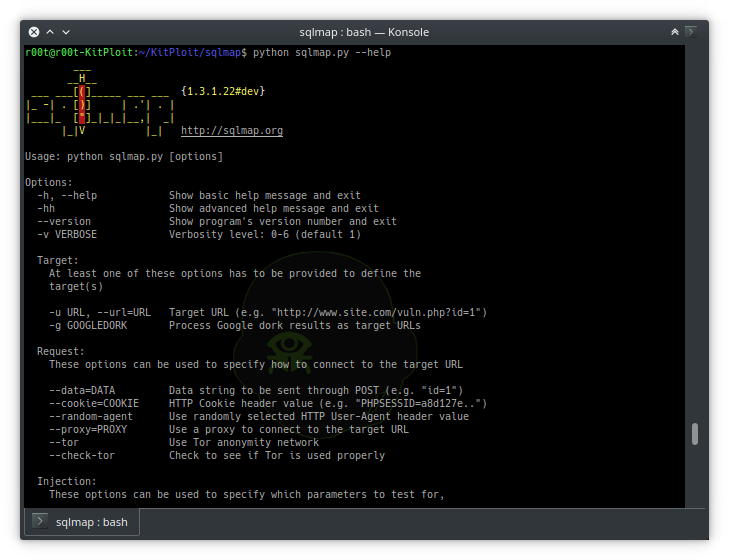Click the '--version' option line
729x560 pixels.
(x=64, y=221)
